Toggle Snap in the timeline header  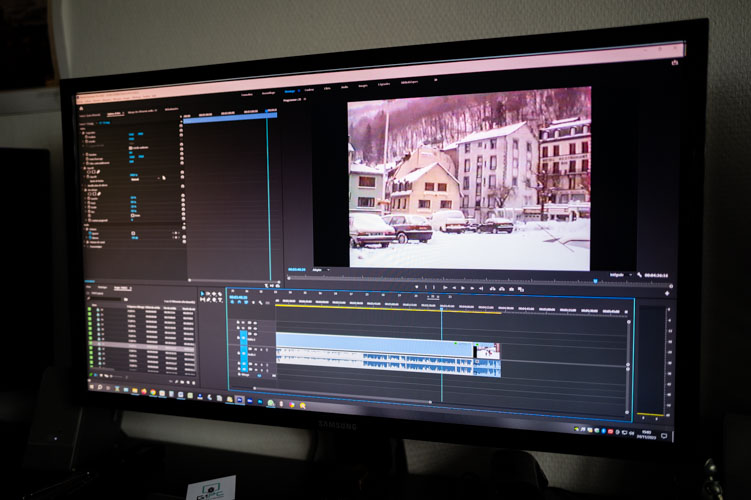[239, 302]
